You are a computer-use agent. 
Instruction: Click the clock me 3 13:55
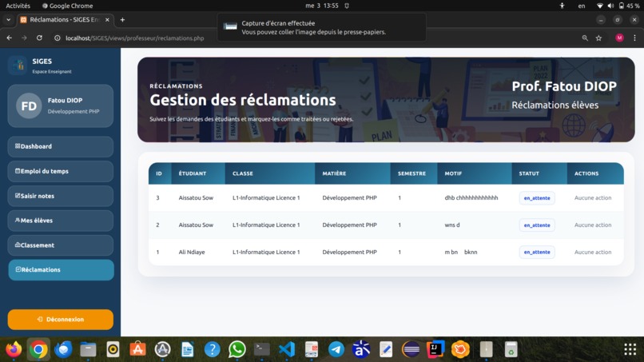point(322,6)
